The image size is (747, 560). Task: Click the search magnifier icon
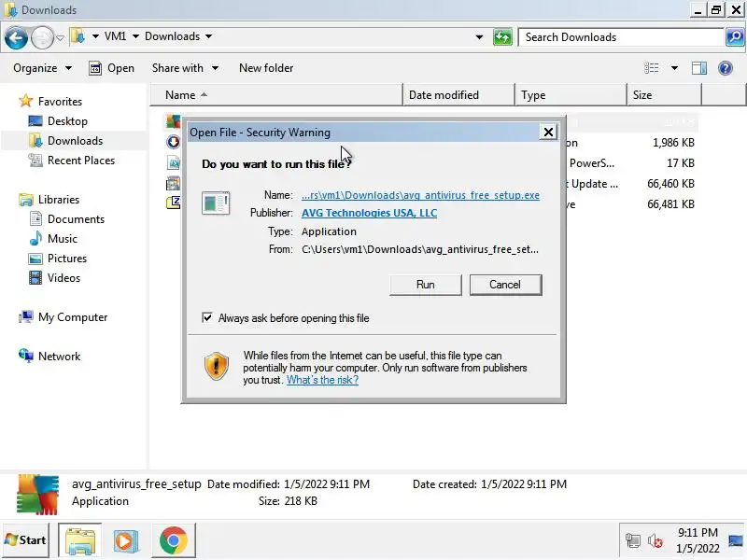point(735,36)
